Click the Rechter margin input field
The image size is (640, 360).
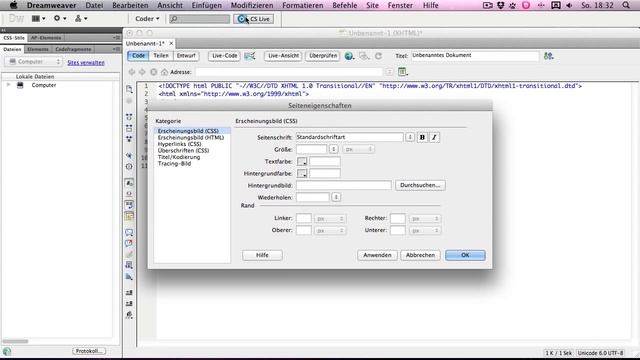click(398, 218)
